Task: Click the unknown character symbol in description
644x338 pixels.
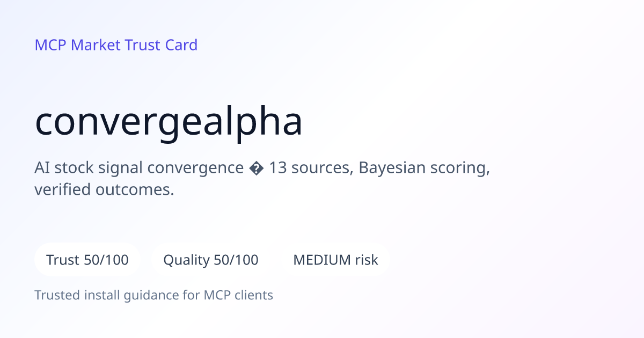Action: coord(256,168)
